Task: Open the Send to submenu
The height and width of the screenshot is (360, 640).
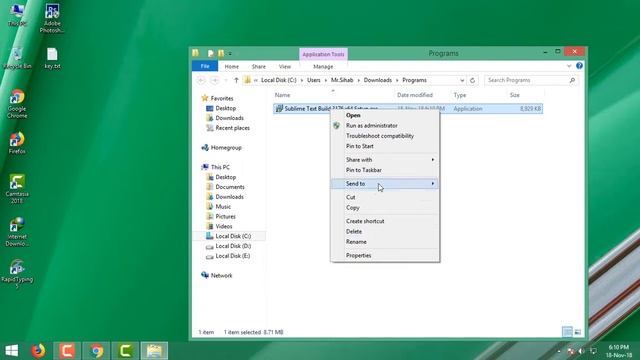Action: (385, 184)
